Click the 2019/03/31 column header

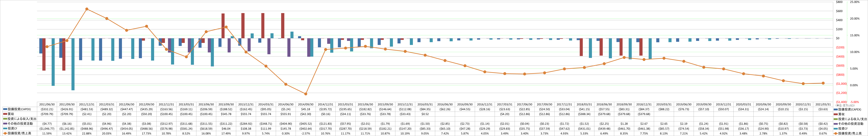point(664,104)
